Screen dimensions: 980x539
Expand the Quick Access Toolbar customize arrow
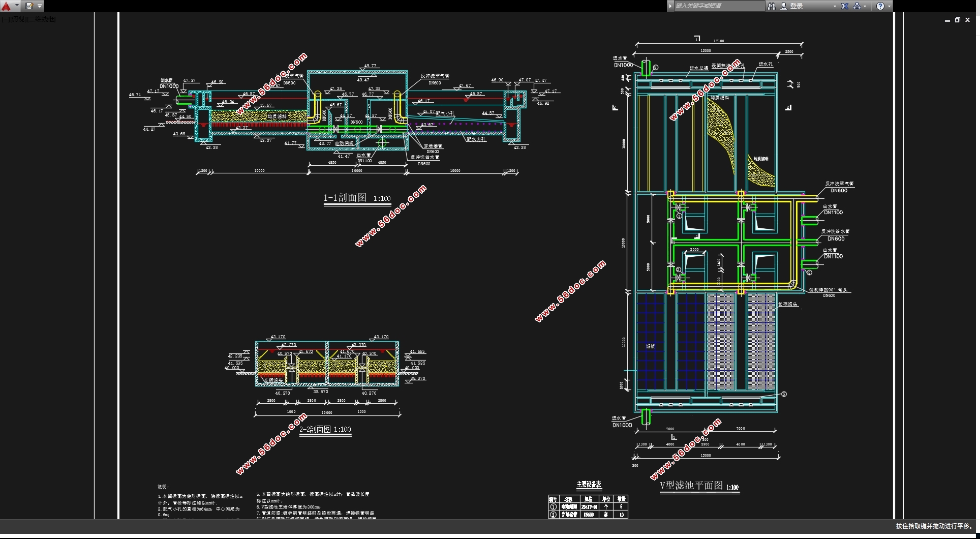[x=40, y=6]
